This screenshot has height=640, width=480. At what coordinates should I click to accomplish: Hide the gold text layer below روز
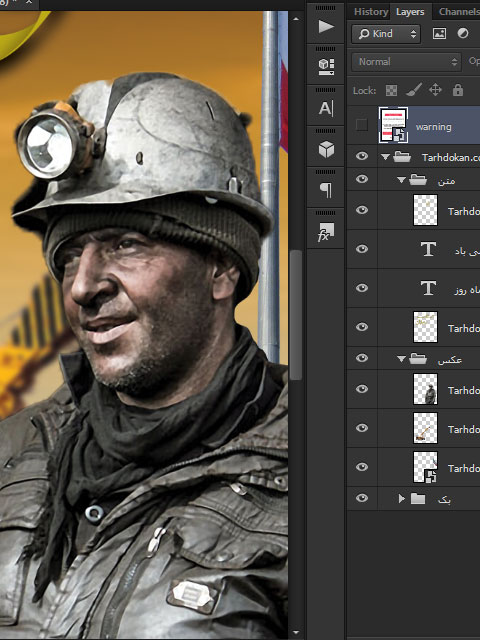click(362, 327)
